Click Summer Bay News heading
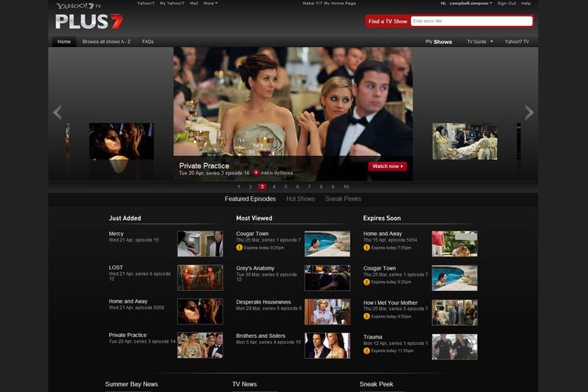Viewport: 588px width, 392px height. pyautogui.click(x=131, y=384)
